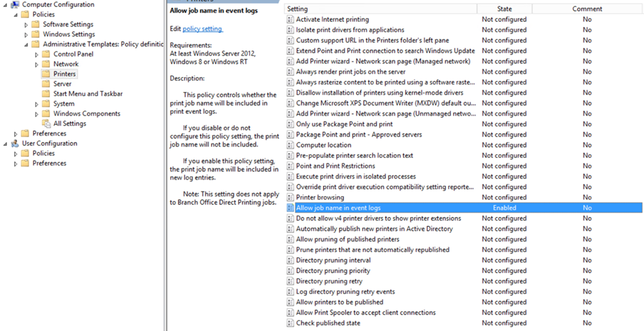Viewport: 644px width, 331px height.
Task: Click the Windows Settings folder icon
Action: 35,34
